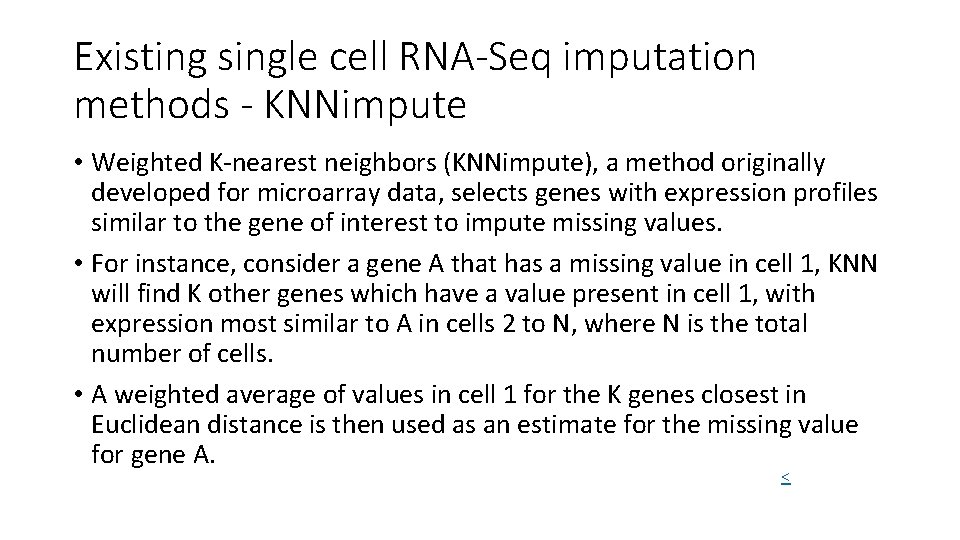This screenshot has height=540, width=960.
Task: Click the third bullet marker before 'A weighted average'
Action: (80, 396)
